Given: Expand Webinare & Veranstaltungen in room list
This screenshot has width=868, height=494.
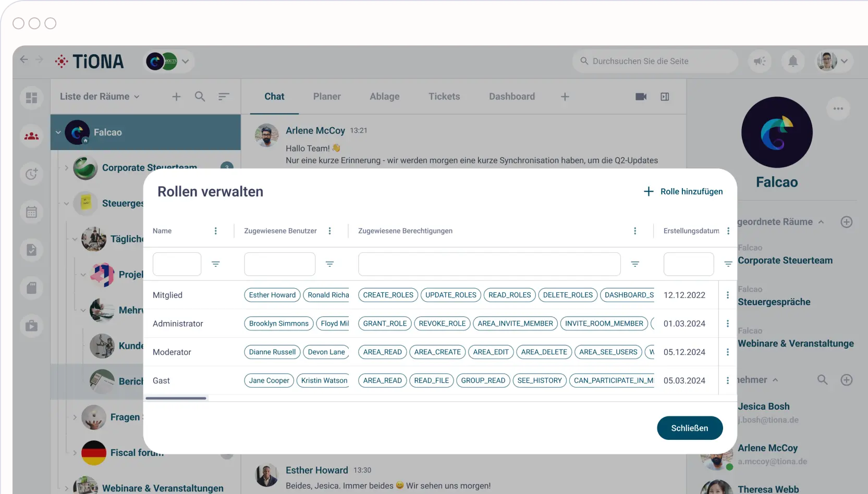Looking at the screenshot, I should coord(66,488).
